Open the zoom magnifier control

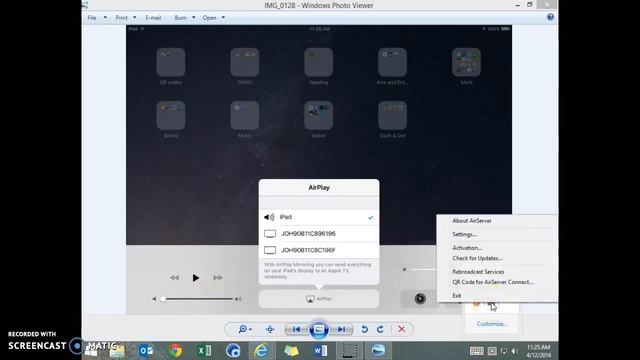pyautogui.click(x=244, y=329)
